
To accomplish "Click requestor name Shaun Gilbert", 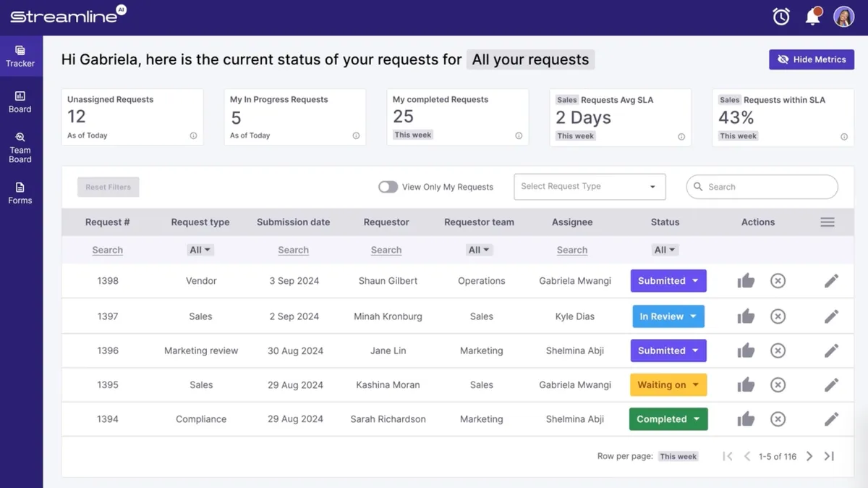I will [x=388, y=281].
